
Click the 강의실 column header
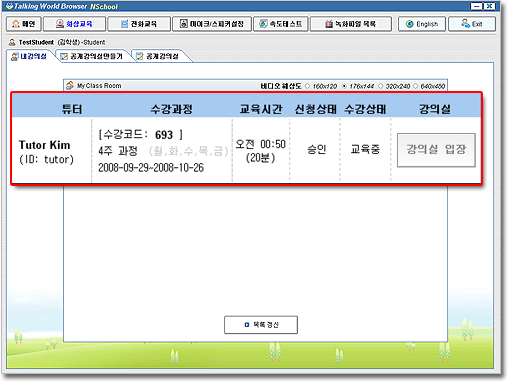pos(435,109)
